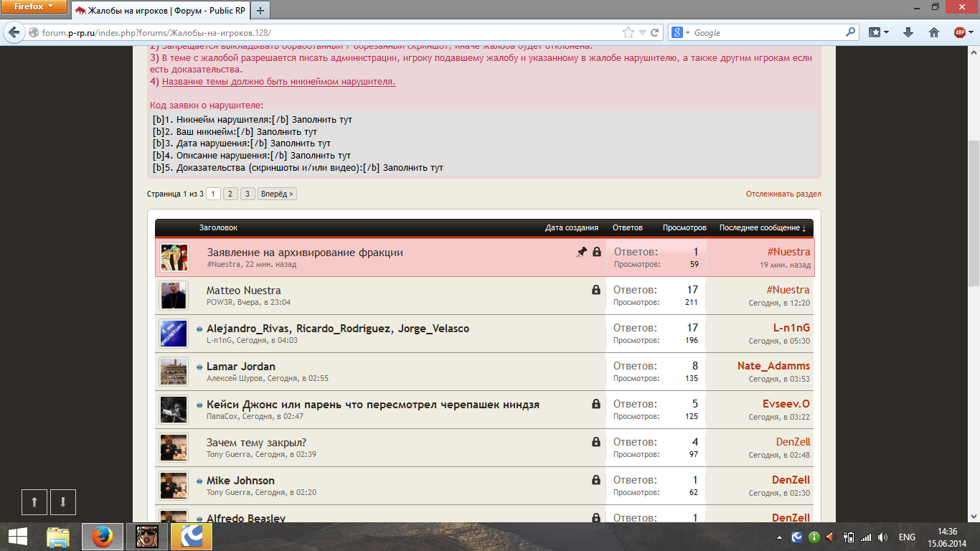980x551 pixels.
Task: Click the blue C app icon in taskbar
Action: pos(192,537)
